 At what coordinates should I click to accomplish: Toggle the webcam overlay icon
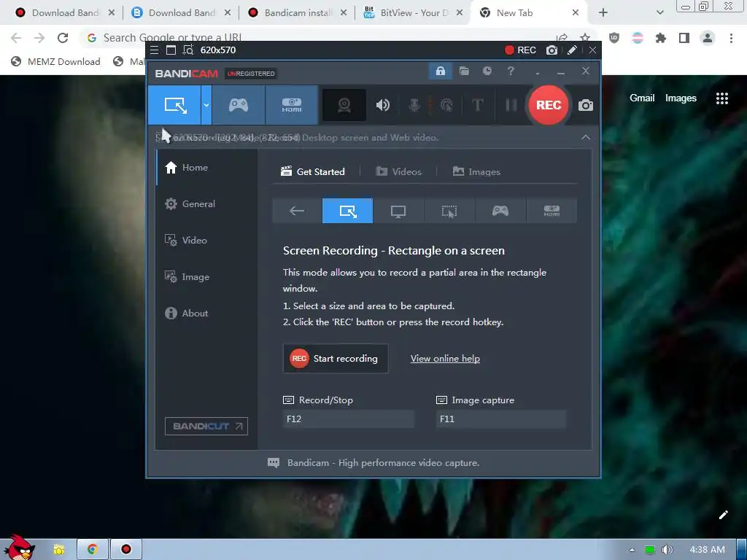[x=344, y=105]
